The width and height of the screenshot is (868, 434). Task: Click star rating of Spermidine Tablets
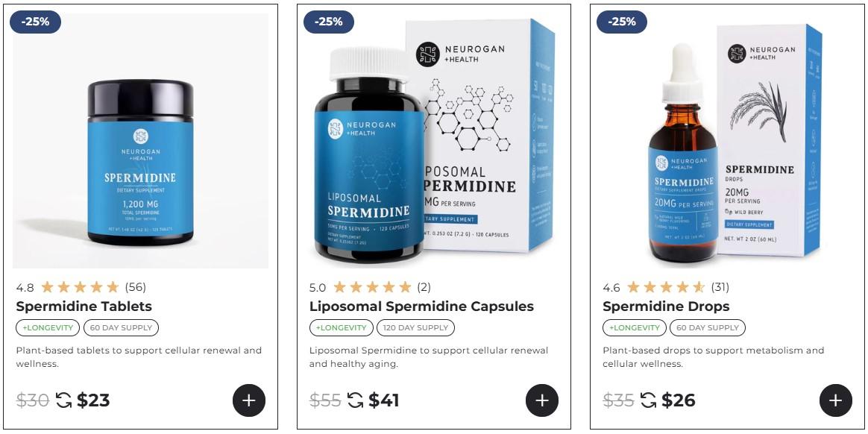(x=81, y=287)
